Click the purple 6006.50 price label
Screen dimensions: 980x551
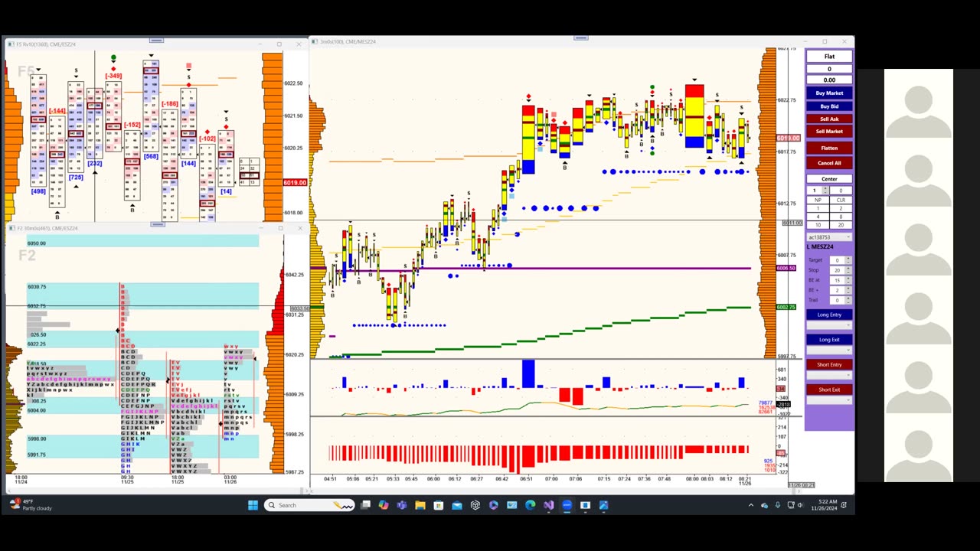pyautogui.click(x=786, y=269)
